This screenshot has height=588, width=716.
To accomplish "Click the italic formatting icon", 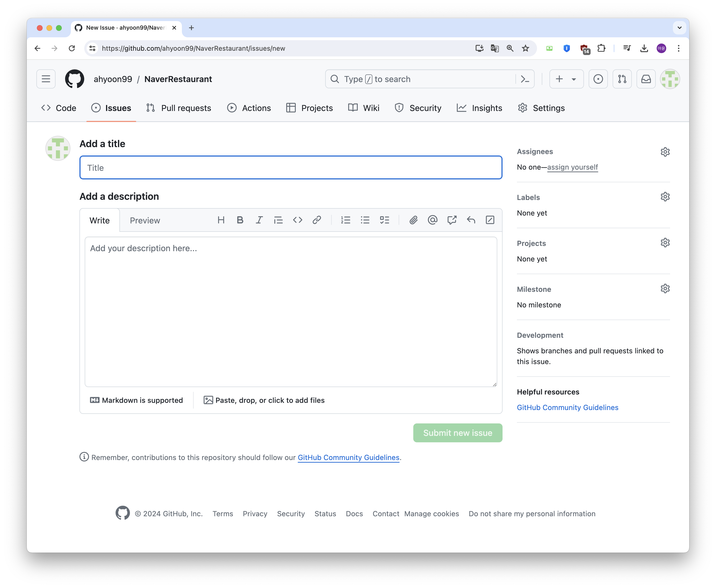I will tap(259, 220).
